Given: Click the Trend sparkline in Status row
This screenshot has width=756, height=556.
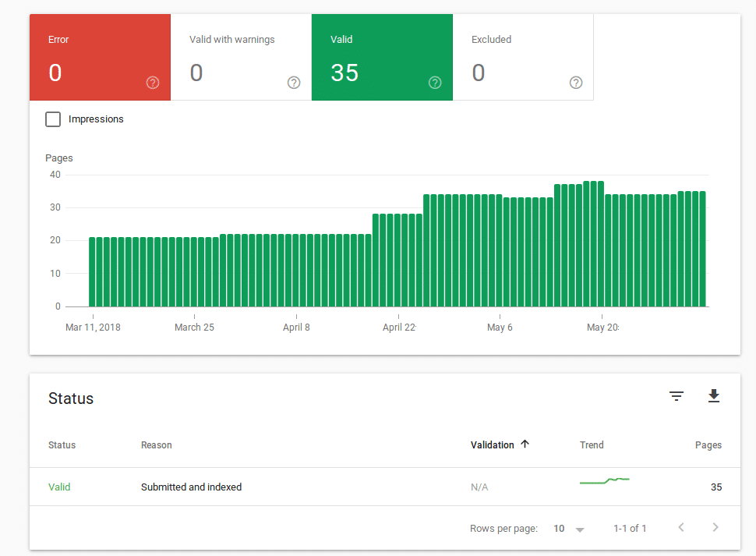Looking at the screenshot, I should 604,481.
